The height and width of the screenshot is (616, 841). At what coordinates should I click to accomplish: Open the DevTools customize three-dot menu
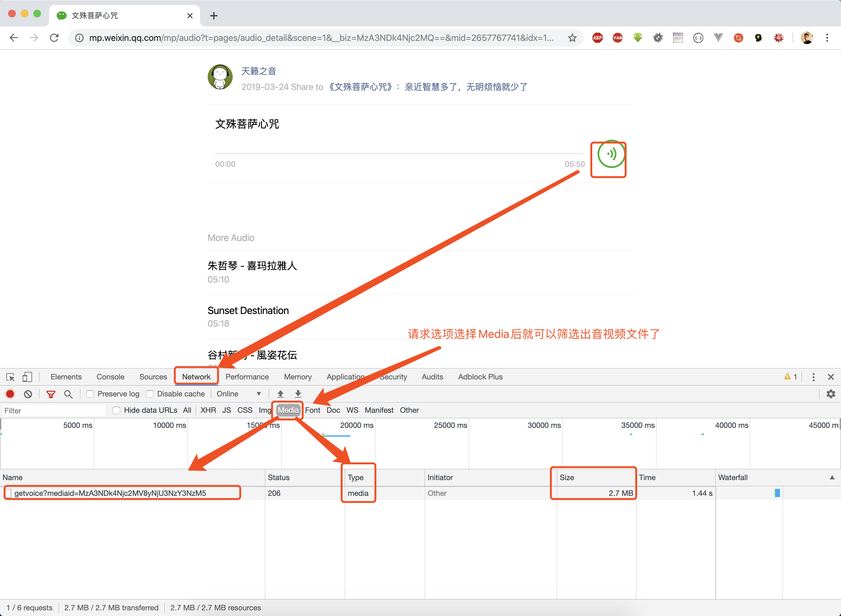[813, 377]
